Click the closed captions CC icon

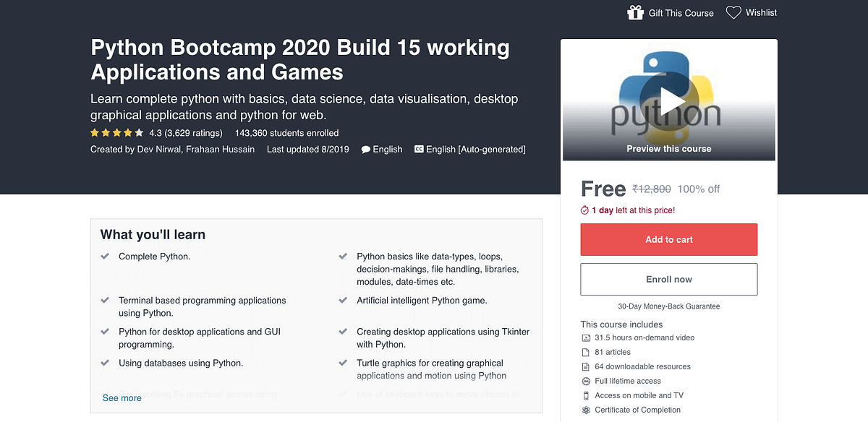[418, 149]
